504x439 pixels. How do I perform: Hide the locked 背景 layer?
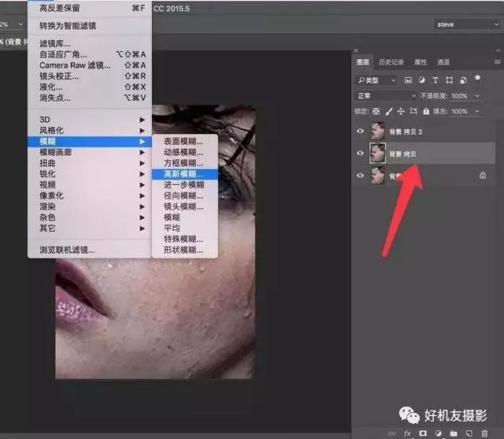(361, 175)
